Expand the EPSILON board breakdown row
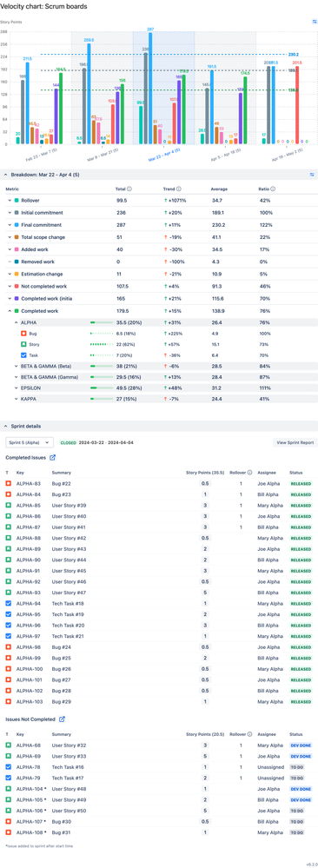This screenshot has width=318, height=868. 16,388
